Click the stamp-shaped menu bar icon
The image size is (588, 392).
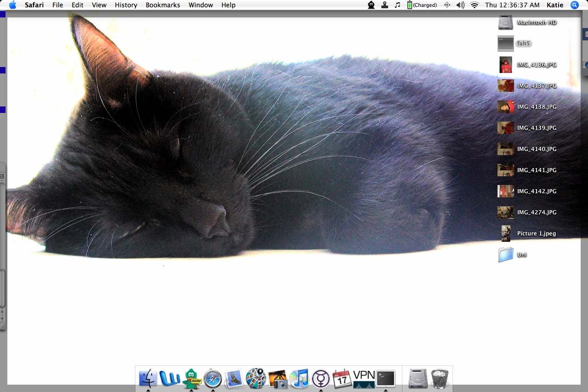coord(384,5)
